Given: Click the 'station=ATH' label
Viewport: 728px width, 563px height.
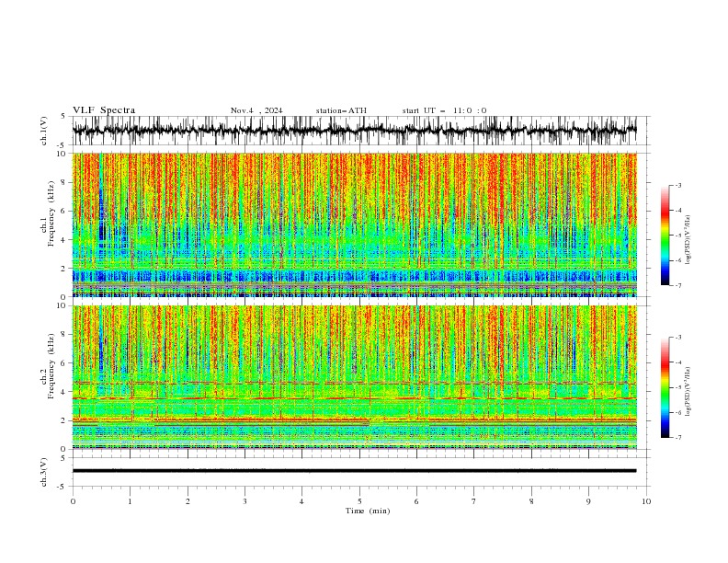Looking at the screenshot, I should 341,110.
